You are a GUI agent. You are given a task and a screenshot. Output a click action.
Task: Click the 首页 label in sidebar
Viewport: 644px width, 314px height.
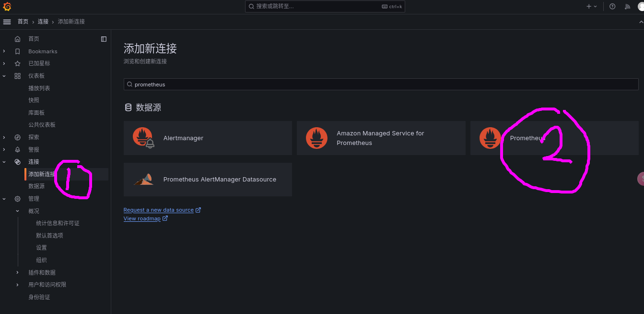click(x=34, y=39)
